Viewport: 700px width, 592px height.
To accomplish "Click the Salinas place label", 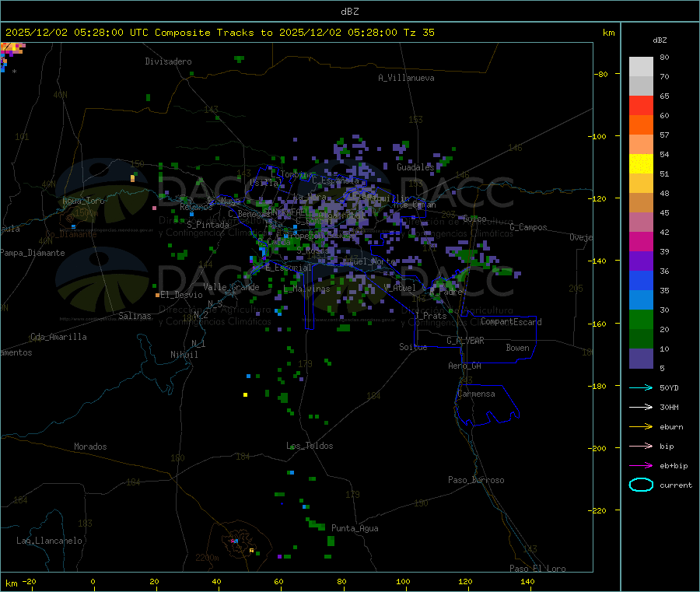I will pyautogui.click(x=135, y=316).
